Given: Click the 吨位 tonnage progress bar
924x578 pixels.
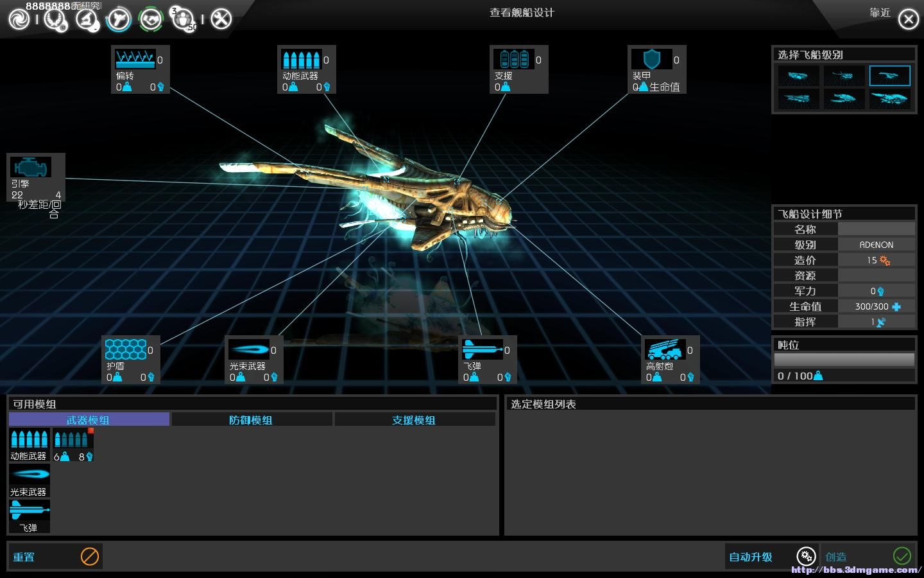Looking at the screenshot, I should [x=844, y=359].
